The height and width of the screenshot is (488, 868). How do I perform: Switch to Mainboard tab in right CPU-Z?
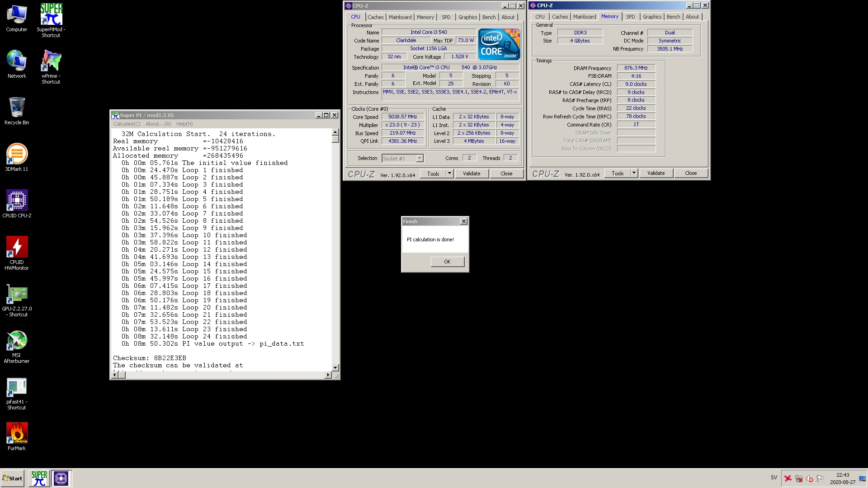[585, 17]
